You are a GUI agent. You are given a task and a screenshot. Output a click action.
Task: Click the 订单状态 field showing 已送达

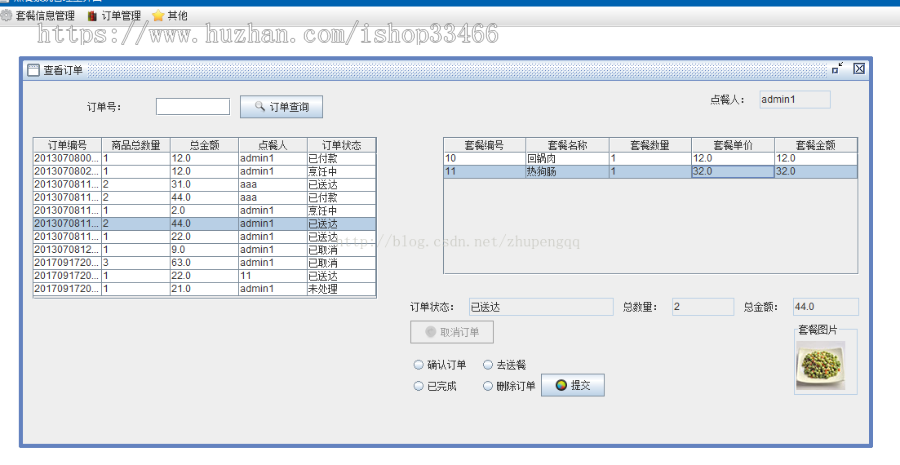tap(541, 307)
